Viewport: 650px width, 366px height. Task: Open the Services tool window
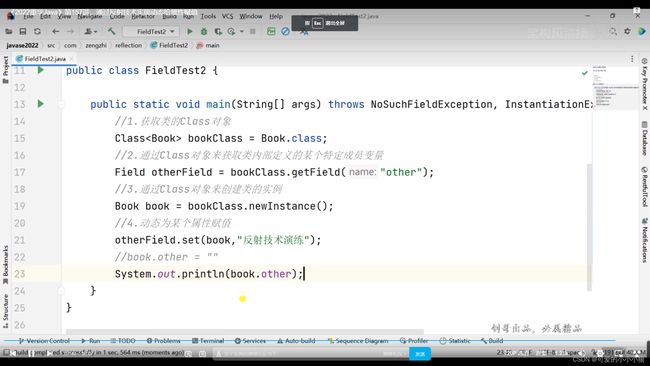click(250, 341)
